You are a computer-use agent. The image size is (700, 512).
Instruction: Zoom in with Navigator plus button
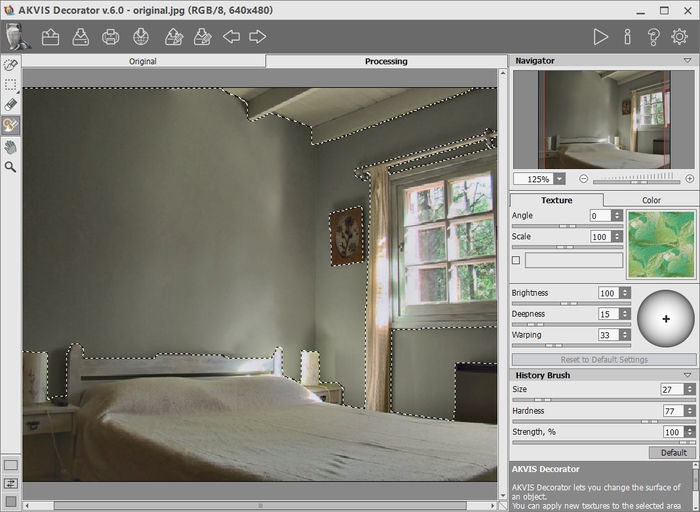[690, 179]
